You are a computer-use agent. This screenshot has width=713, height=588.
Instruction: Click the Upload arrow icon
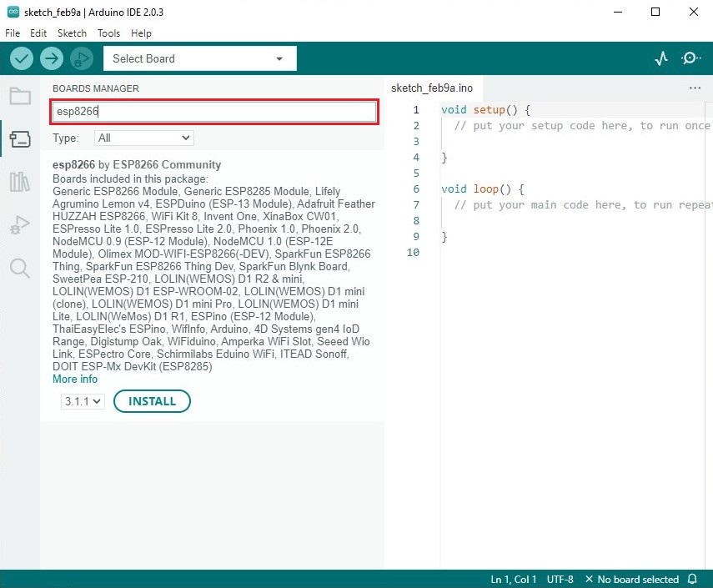coord(52,58)
